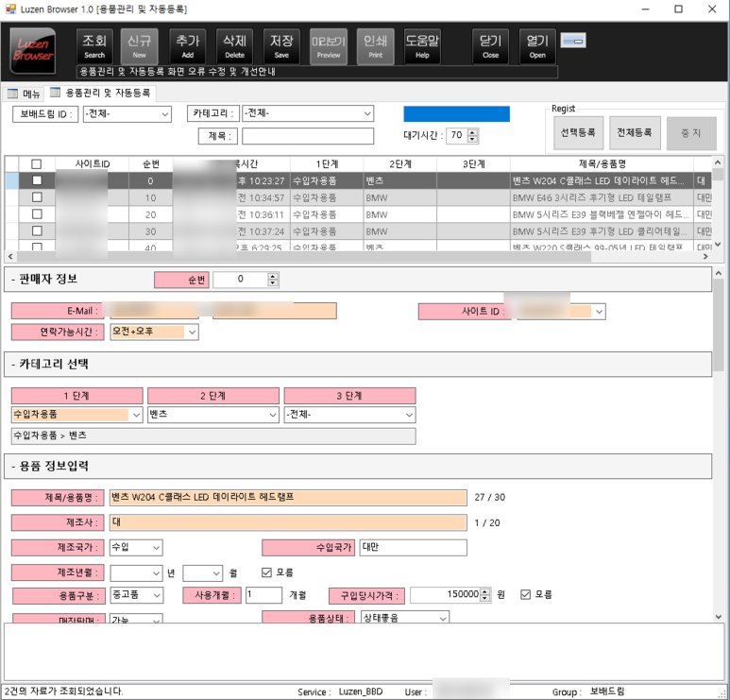Click the Luzen Browser logo icon
Image resolution: width=730 pixels, height=700 pixels.
pos(33,49)
